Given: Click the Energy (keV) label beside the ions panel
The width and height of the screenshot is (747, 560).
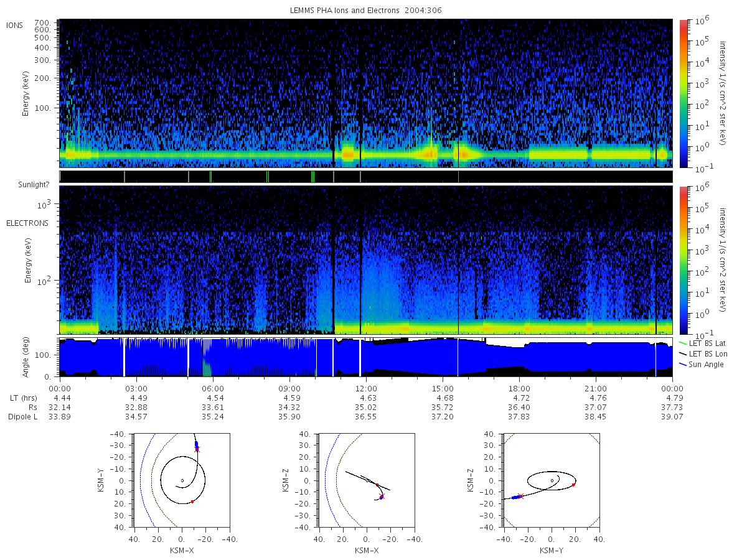Looking at the screenshot, I should point(27,93).
